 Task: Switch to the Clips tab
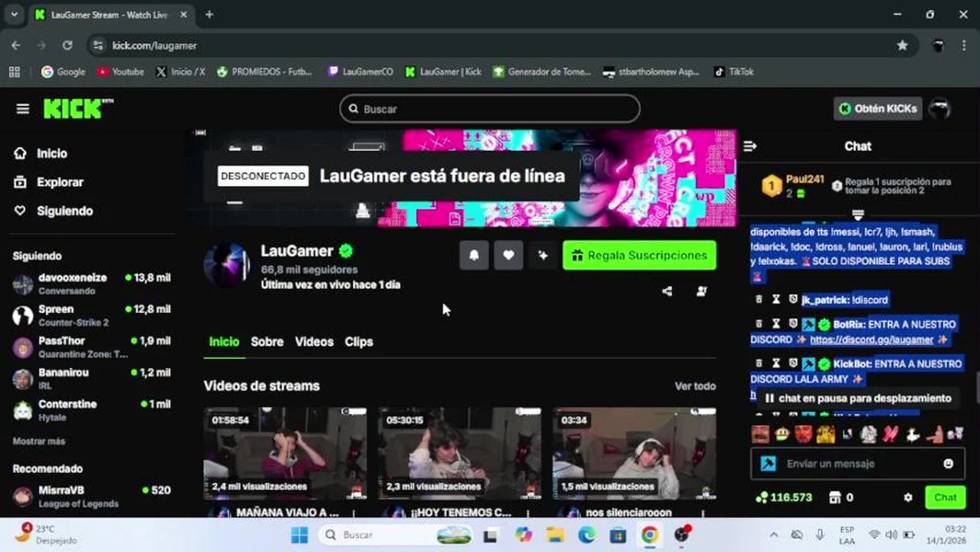pyautogui.click(x=359, y=342)
